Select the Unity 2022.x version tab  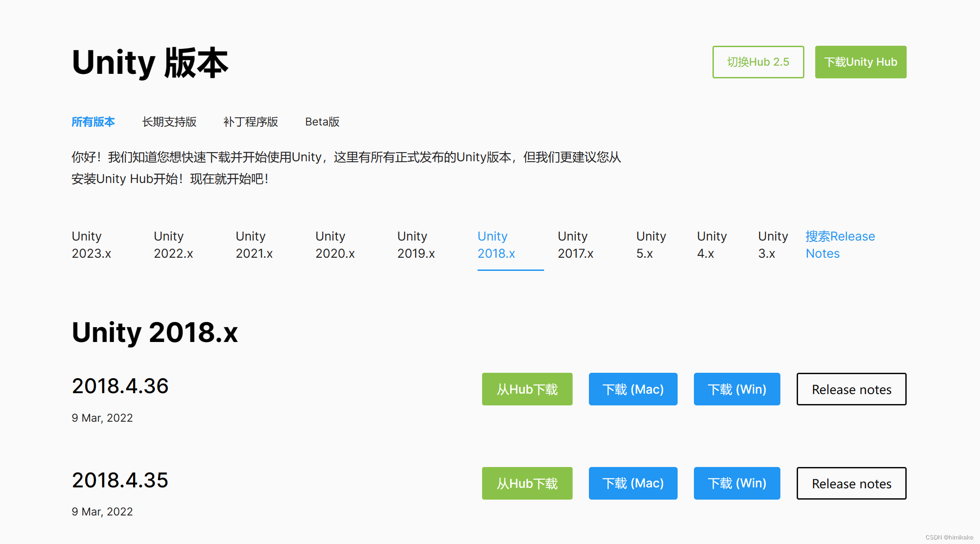[x=173, y=245]
